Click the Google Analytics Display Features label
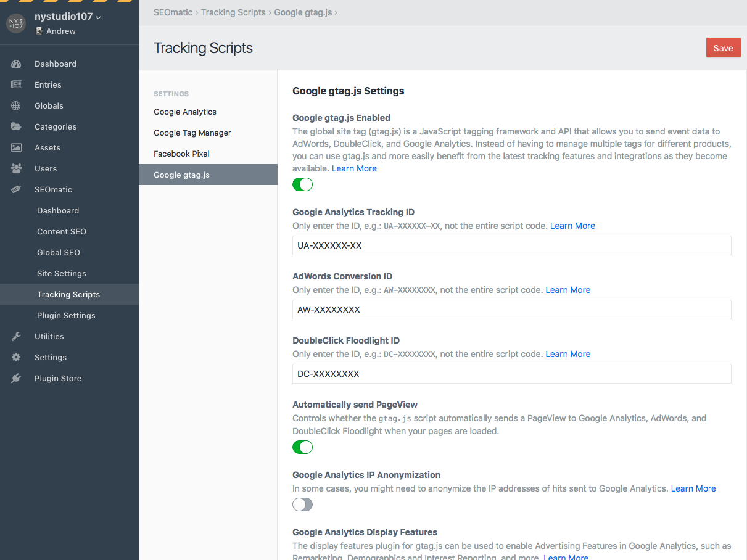747x560 pixels. pyautogui.click(x=365, y=532)
